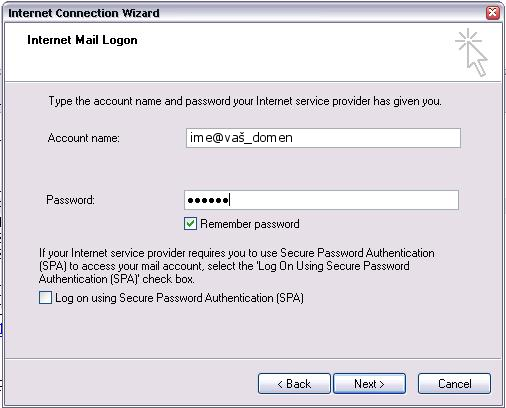Enable the Secure Password Authentication (SPA) checkbox
Image resolution: width=506 pixels, height=408 pixels.
45,297
